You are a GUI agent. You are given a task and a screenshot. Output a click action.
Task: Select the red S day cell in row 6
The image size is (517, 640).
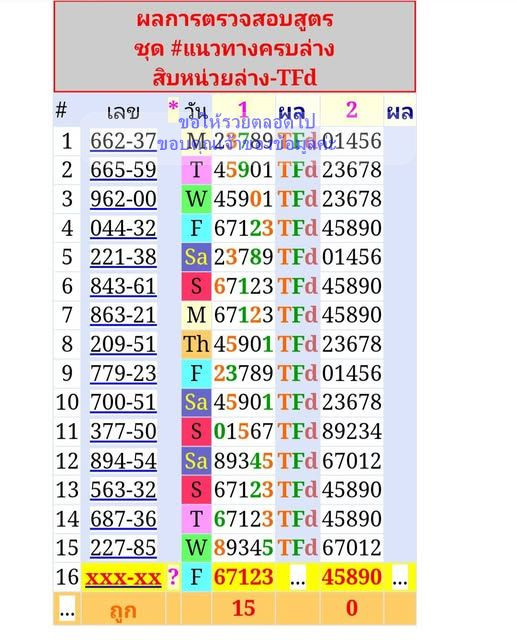(x=196, y=286)
